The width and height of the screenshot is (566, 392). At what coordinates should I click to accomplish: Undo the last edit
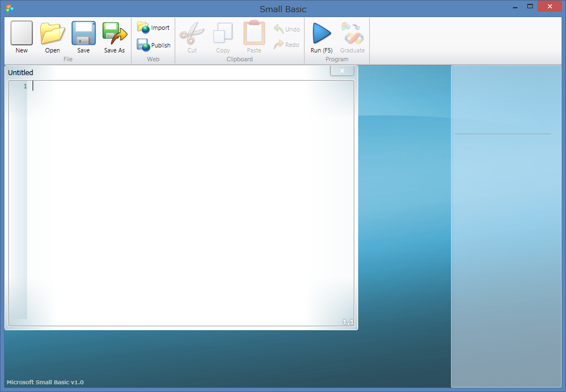pos(287,29)
